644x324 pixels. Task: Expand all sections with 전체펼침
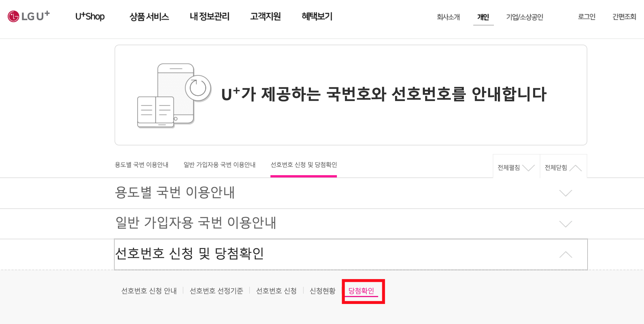516,167
